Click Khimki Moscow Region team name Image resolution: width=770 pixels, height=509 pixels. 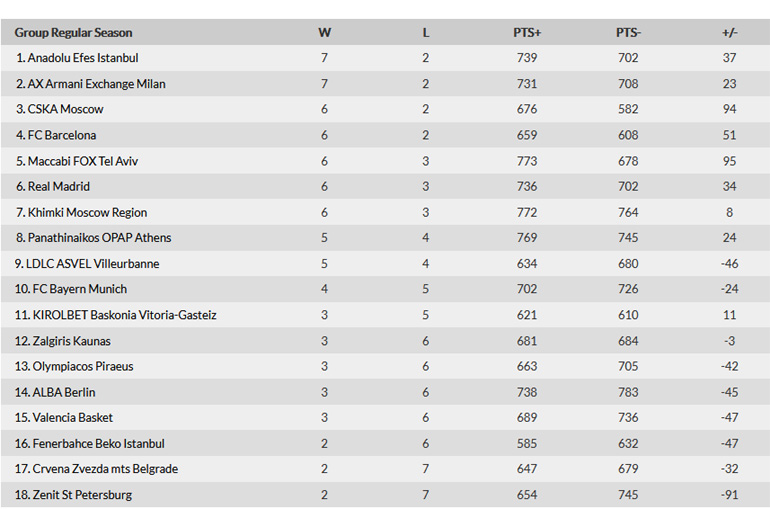pyautogui.click(x=87, y=212)
